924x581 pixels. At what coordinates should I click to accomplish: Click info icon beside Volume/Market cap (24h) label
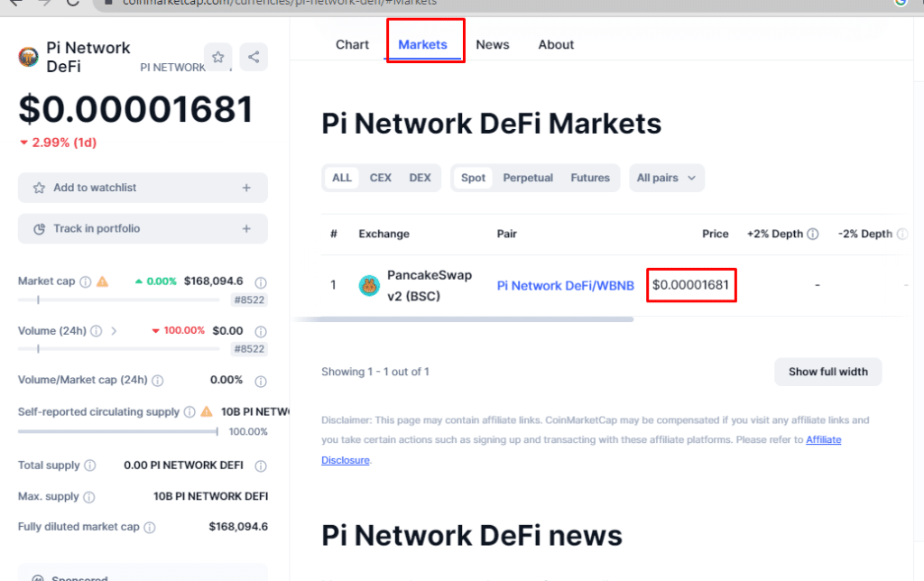pyautogui.click(x=157, y=381)
